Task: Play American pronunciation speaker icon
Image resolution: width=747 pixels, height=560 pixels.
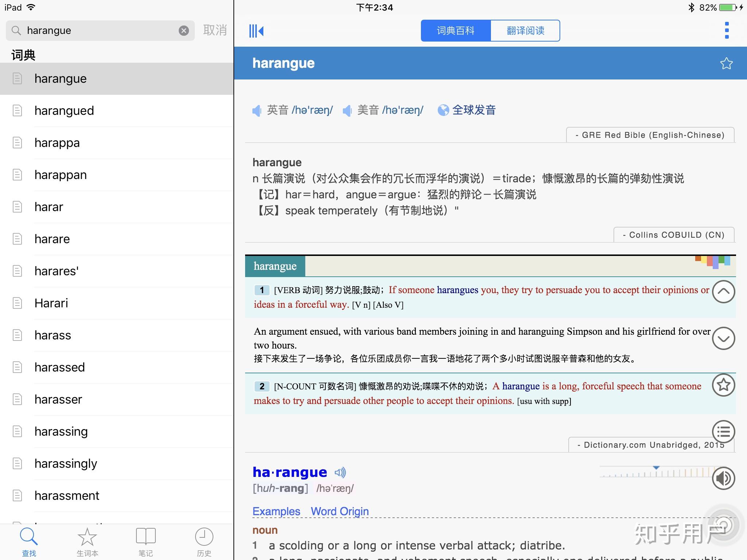Action: (347, 110)
